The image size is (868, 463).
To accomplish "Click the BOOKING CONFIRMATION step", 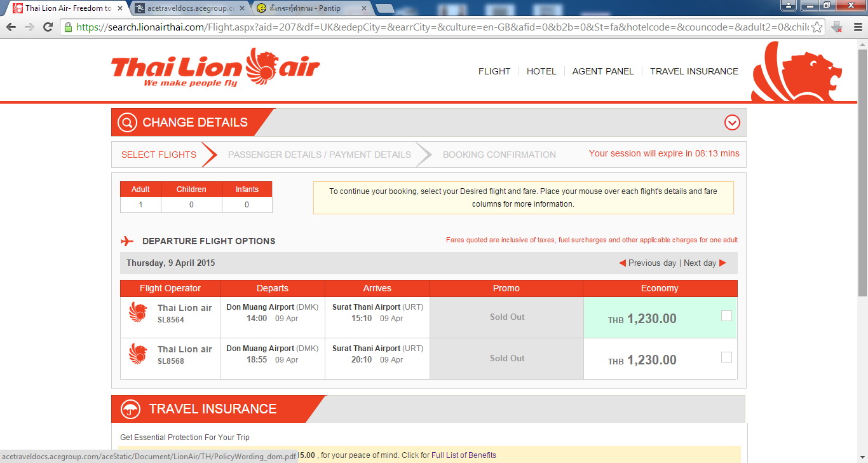I will pos(499,155).
